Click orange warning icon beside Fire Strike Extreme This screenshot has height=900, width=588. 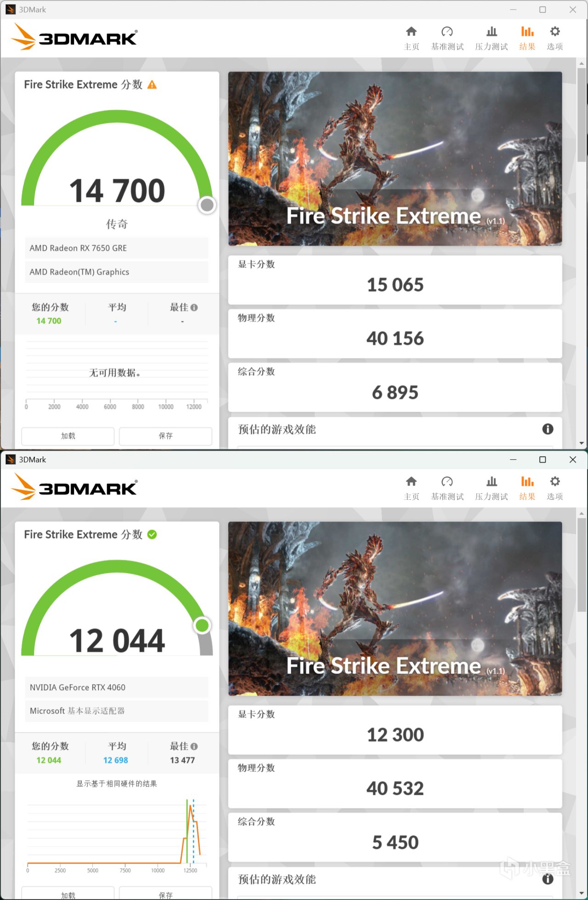pyautogui.click(x=152, y=85)
